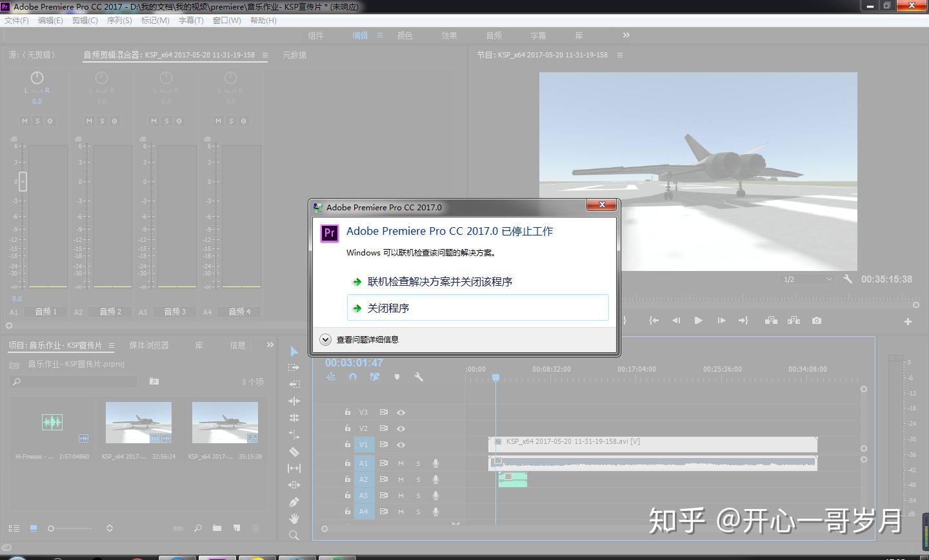
Task: Click New Bin folder icon in project panel
Action: [x=217, y=528]
